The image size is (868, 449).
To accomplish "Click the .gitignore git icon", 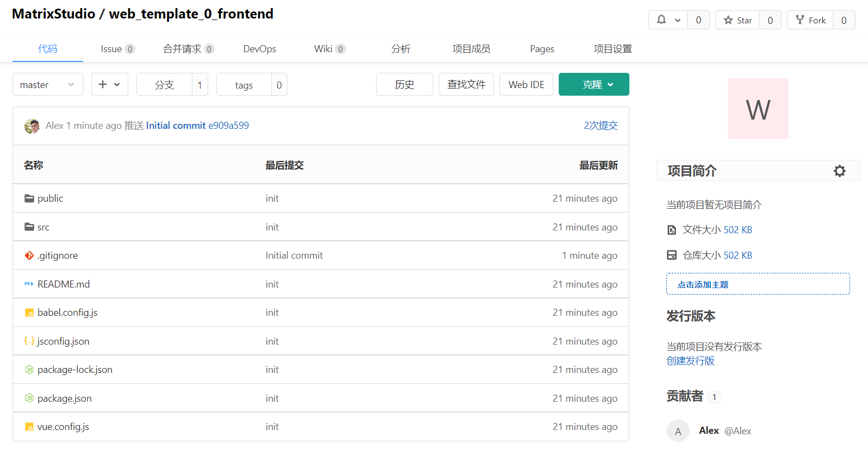I will 29,255.
